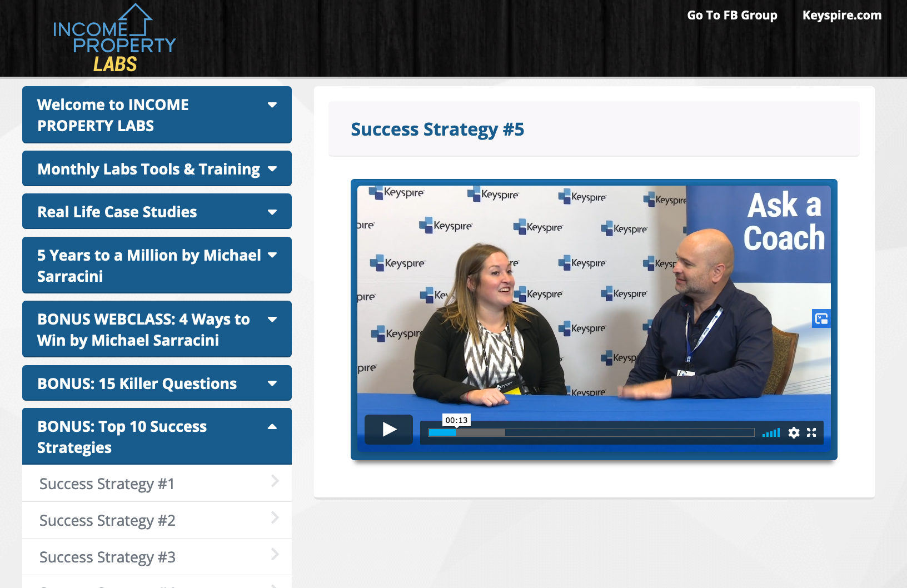This screenshot has width=907, height=588.
Task: Open video settings gear icon
Action: pyautogui.click(x=794, y=432)
